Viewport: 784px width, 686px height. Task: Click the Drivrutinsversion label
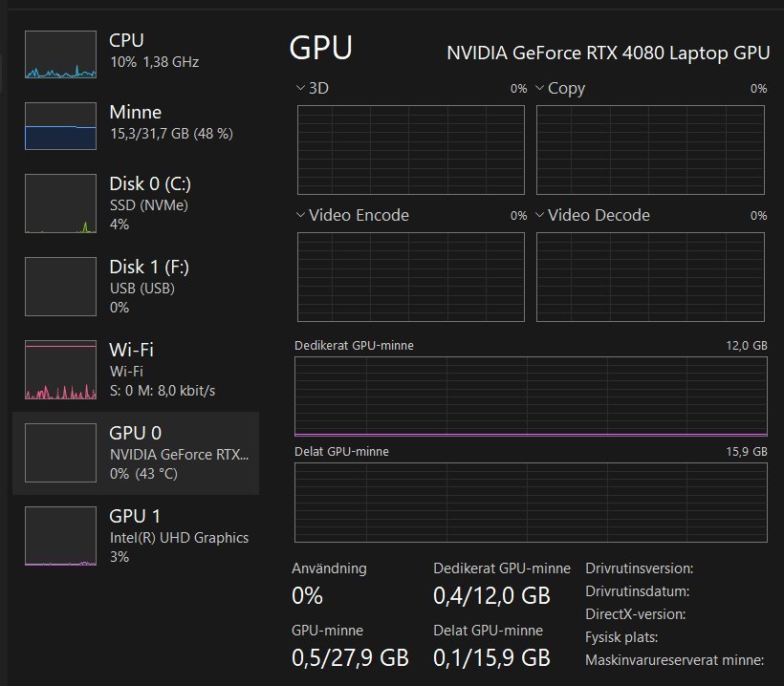point(639,568)
